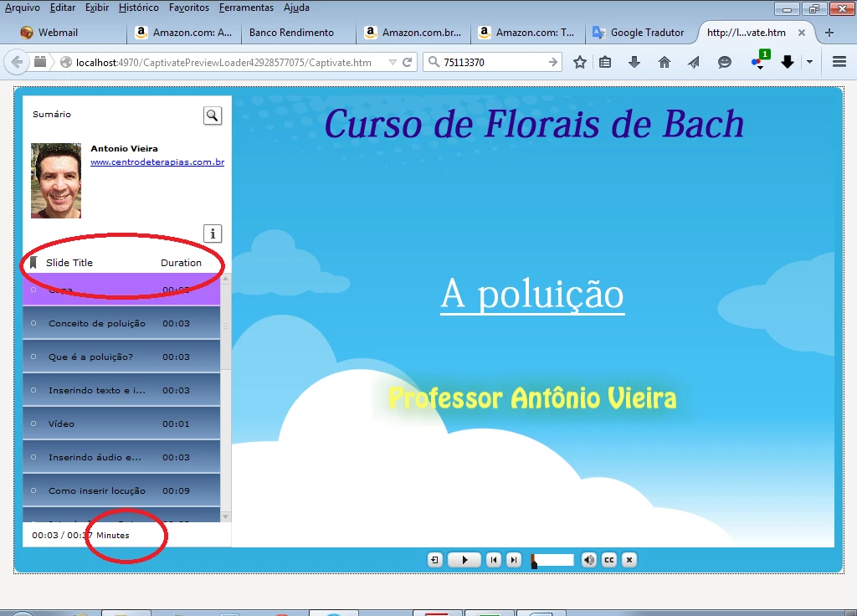Play the Captivate presentation
Image resolution: width=857 pixels, height=616 pixels.
click(x=464, y=560)
